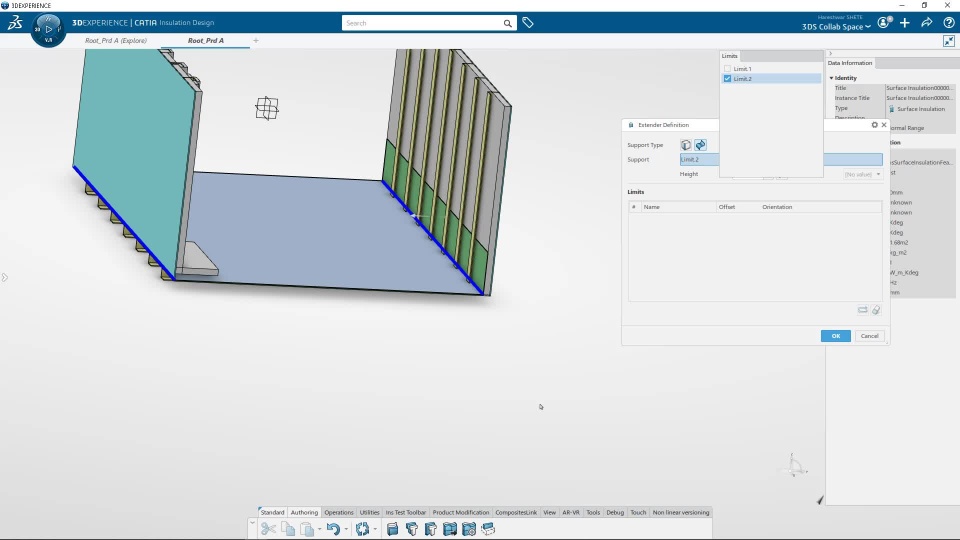Click the robot manipulator in the 3D view
This screenshot has width=960, height=540.
click(267, 109)
